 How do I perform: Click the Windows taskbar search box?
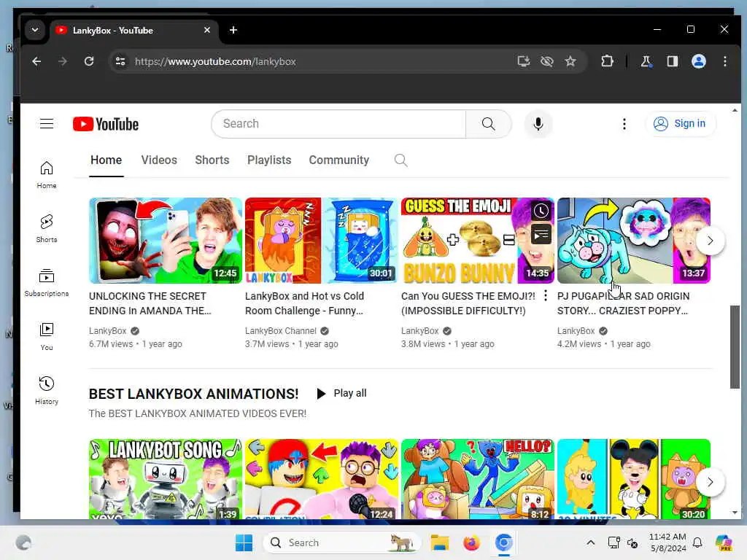[341, 542]
